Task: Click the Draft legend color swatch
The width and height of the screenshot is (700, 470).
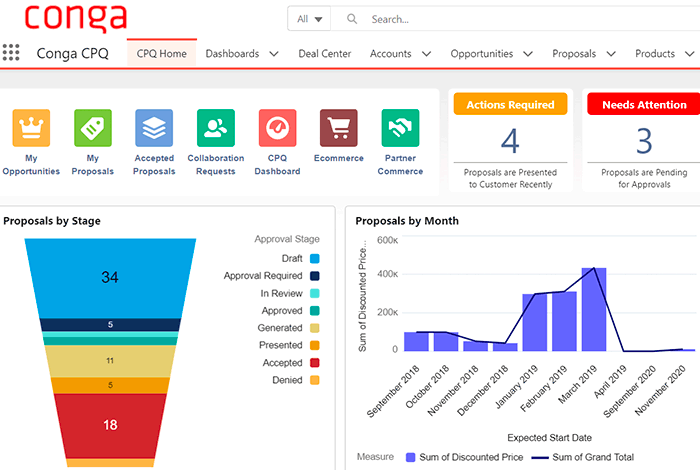Action: pos(315,258)
